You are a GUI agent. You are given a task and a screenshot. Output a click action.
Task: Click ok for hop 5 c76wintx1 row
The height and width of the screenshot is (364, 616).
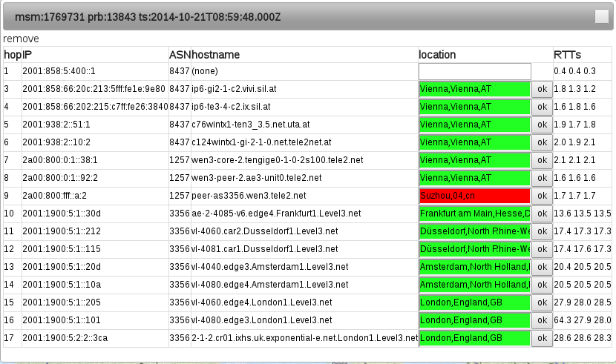pyautogui.click(x=541, y=125)
